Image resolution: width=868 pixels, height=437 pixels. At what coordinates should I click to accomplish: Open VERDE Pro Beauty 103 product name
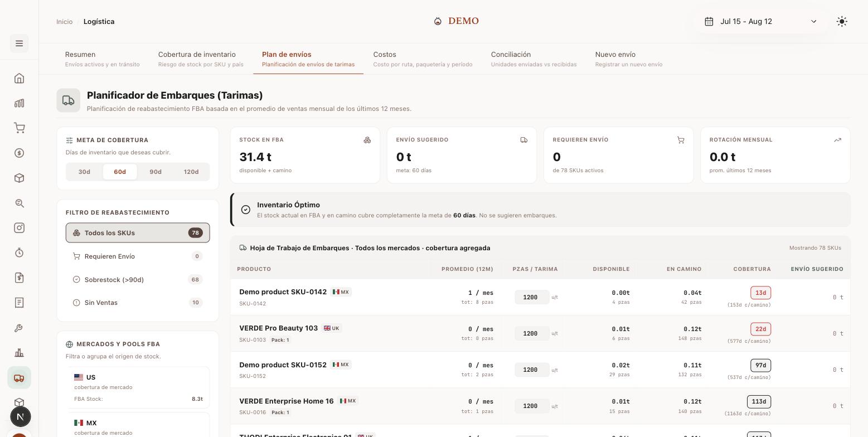click(278, 328)
